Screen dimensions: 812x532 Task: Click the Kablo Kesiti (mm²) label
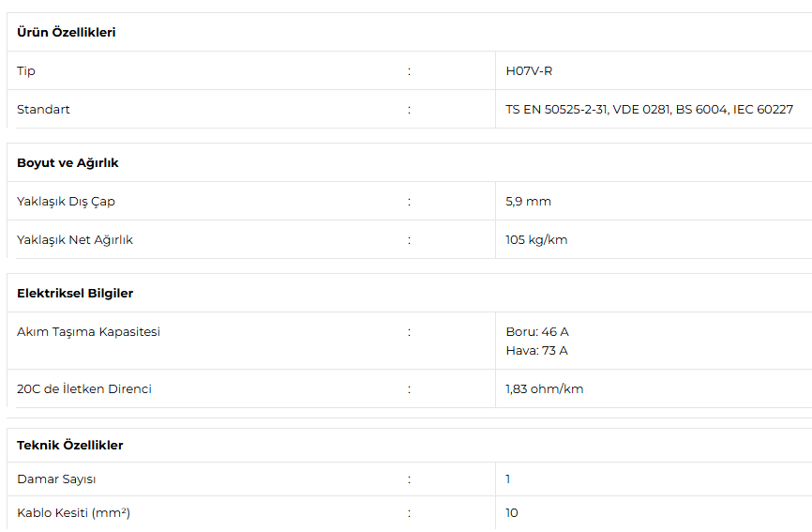coord(73,513)
